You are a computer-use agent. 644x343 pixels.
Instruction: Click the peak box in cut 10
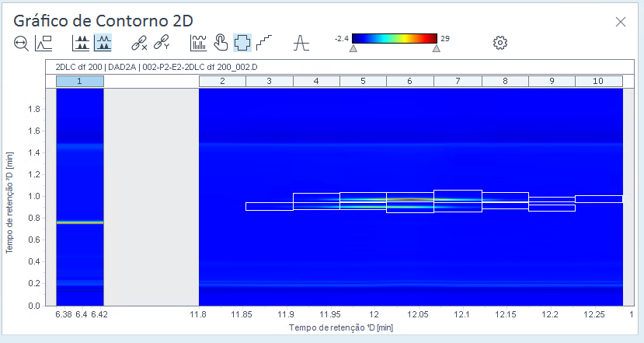[599, 199]
